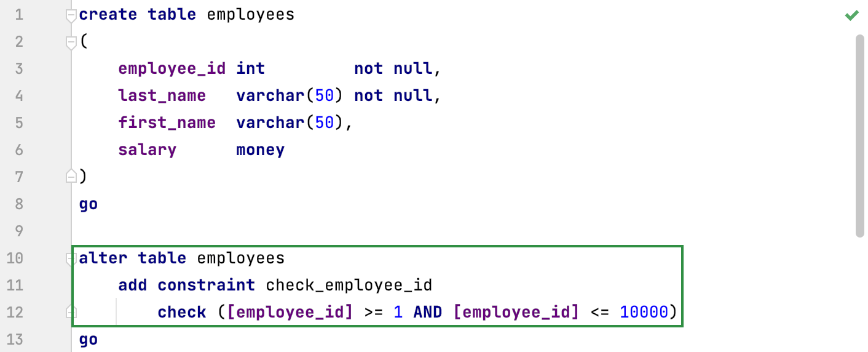
Task: Click the 'add constraint' keywords
Action: coord(187,285)
